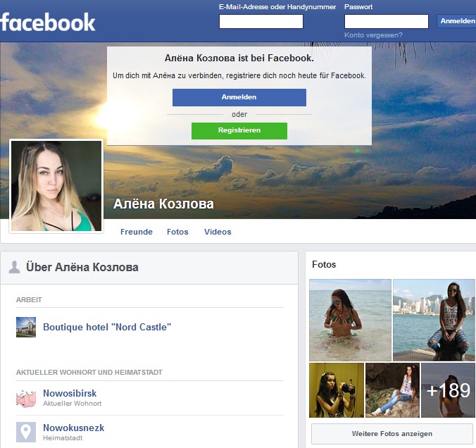Open the Nowosibirsk city link
The height and width of the screenshot is (448, 476).
(70, 393)
